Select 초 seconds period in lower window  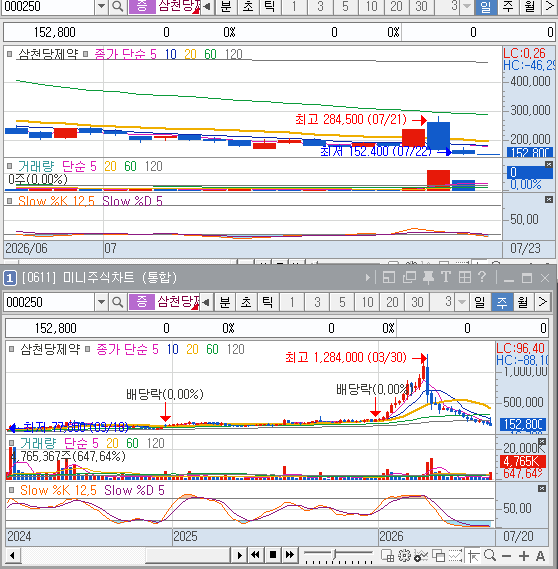click(246, 302)
